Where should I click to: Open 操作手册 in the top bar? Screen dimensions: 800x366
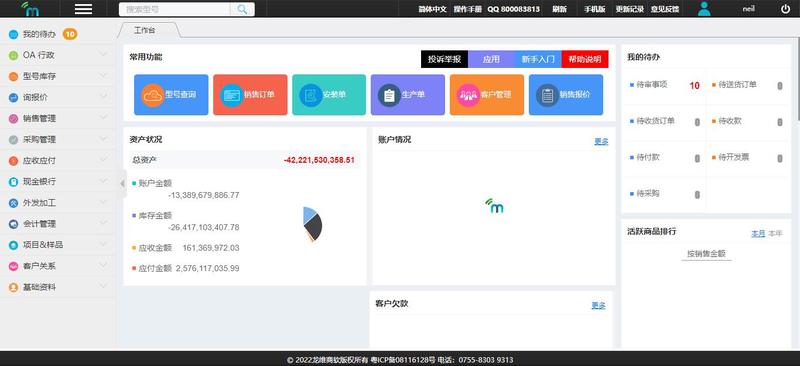[x=467, y=9]
